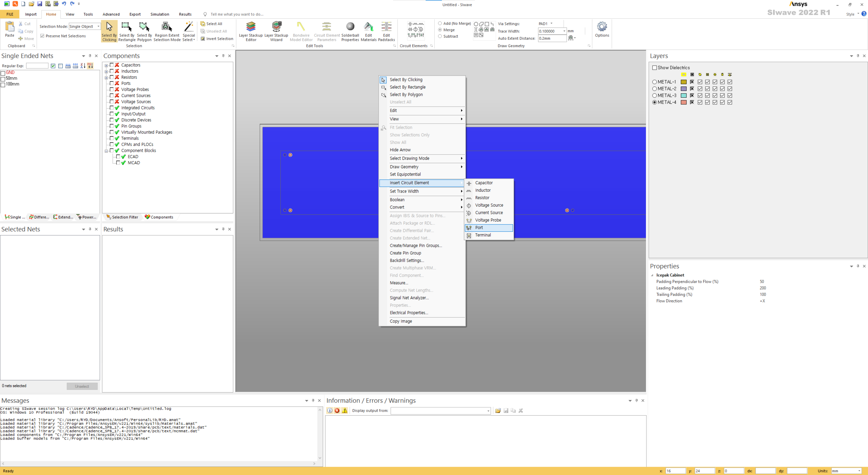Click the red error filter icon
Screen dimensions: 868x475
tap(337, 411)
